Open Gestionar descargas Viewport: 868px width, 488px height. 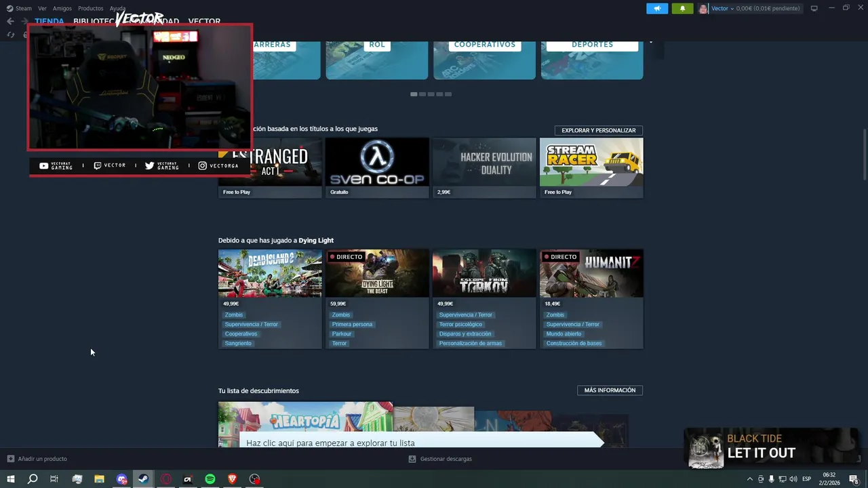click(x=440, y=459)
